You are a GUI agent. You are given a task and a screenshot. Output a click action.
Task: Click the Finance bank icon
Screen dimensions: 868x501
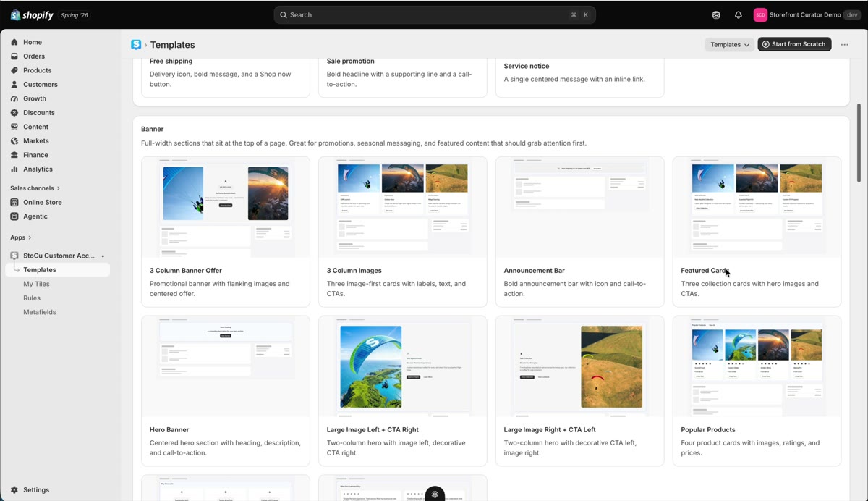[14, 155]
